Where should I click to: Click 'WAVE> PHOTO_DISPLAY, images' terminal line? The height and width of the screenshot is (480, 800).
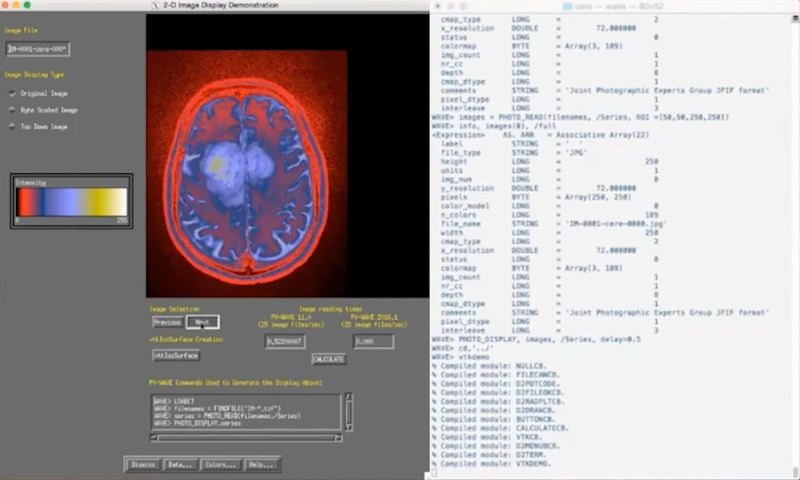536,339
